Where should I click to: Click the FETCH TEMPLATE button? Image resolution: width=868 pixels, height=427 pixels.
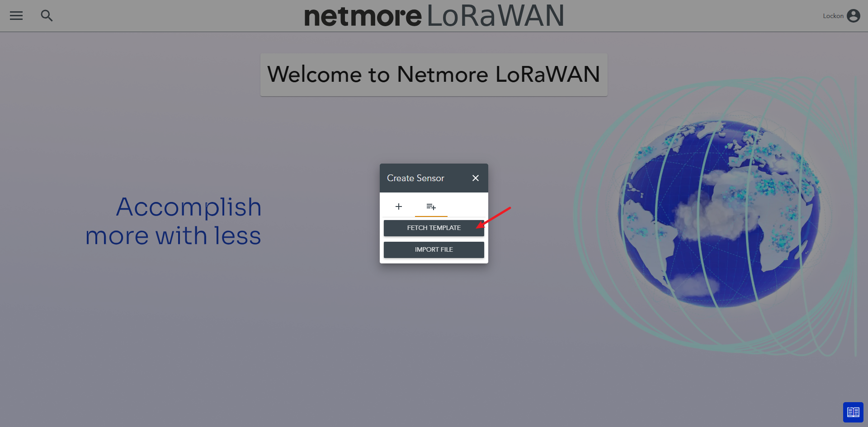pyautogui.click(x=434, y=228)
